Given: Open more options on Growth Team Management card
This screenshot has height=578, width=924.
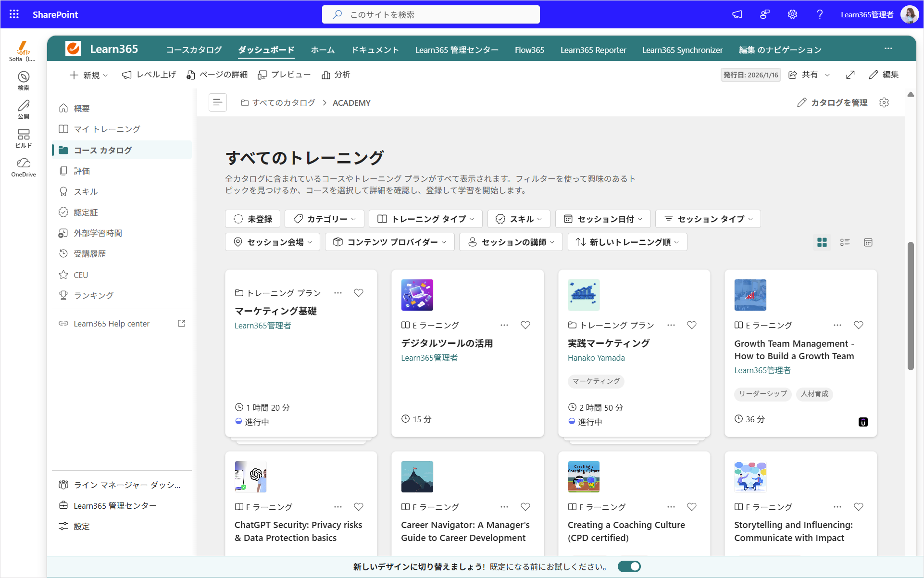Looking at the screenshot, I should coord(837,325).
